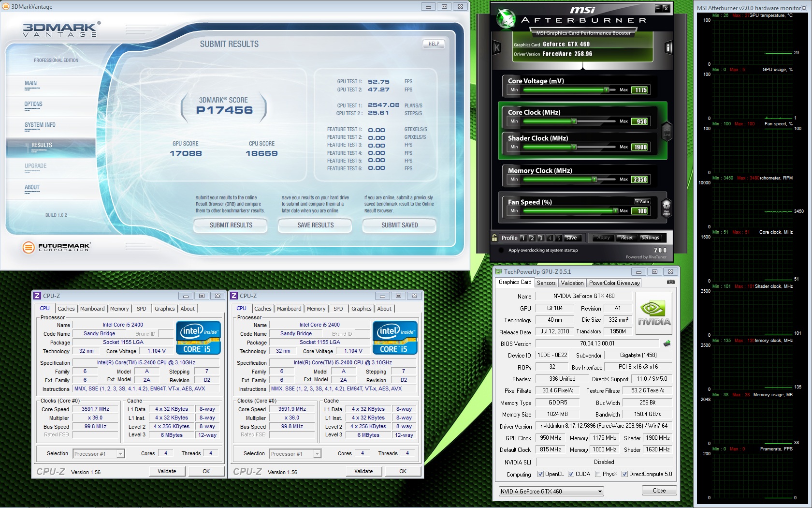Click the GPU-Z title bar icon
Image resolution: width=812 pixels, height=508 pixels.
499,271
